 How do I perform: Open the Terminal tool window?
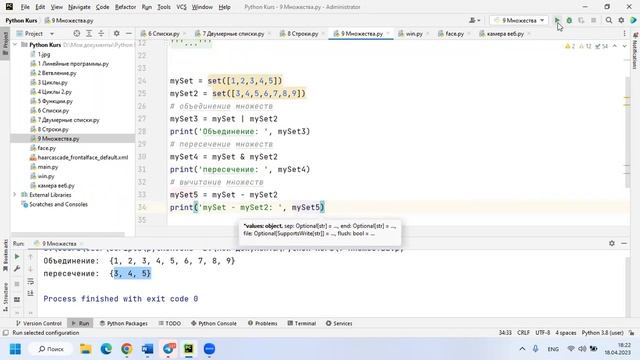pos(302,323)
